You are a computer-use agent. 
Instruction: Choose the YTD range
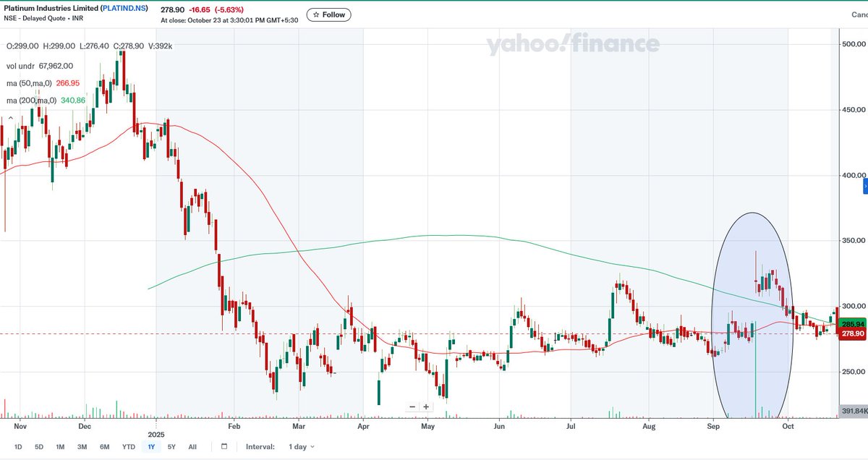(129, 447)
